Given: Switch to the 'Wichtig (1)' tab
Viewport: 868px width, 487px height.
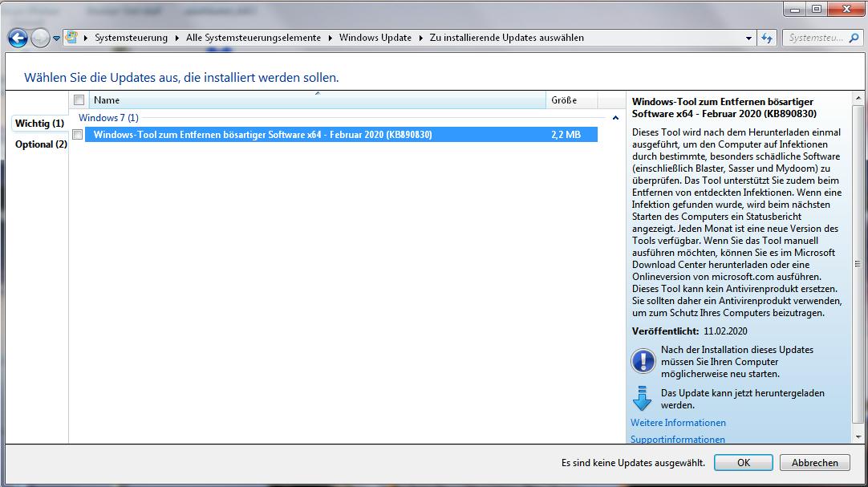Looking at the screenshot, I should click(39, 123).
